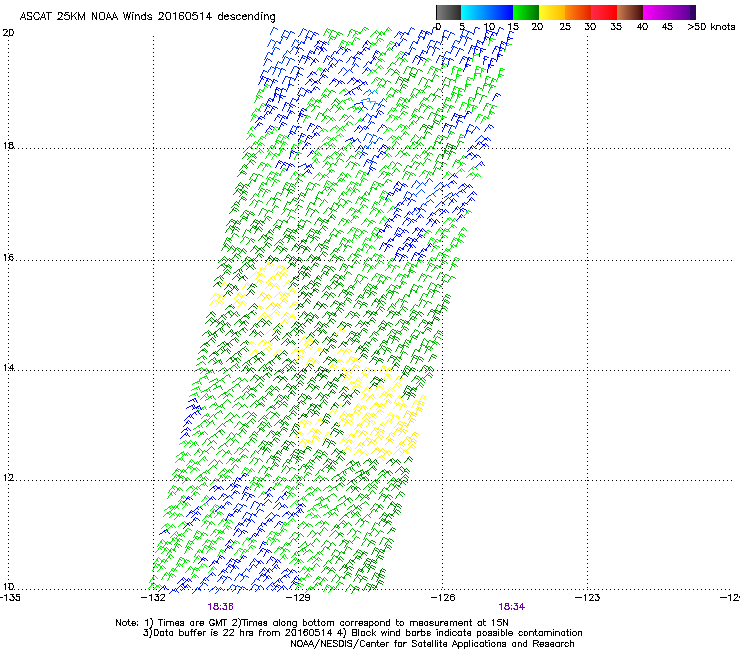The height and width of the screenshot is (650, 740).
Task: Click the gray 0-5 knots legend segment
Action: pyautogui.click(x=448, y=12)
